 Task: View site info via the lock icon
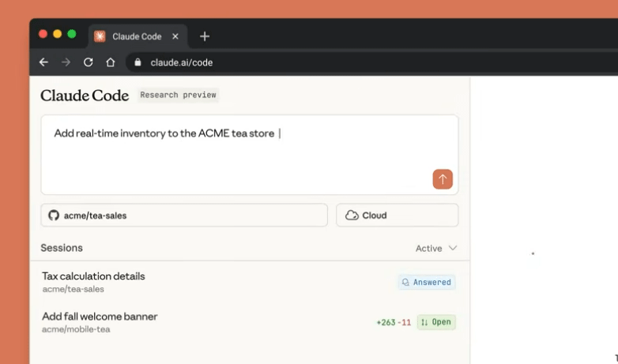click(x=138, y=62)
